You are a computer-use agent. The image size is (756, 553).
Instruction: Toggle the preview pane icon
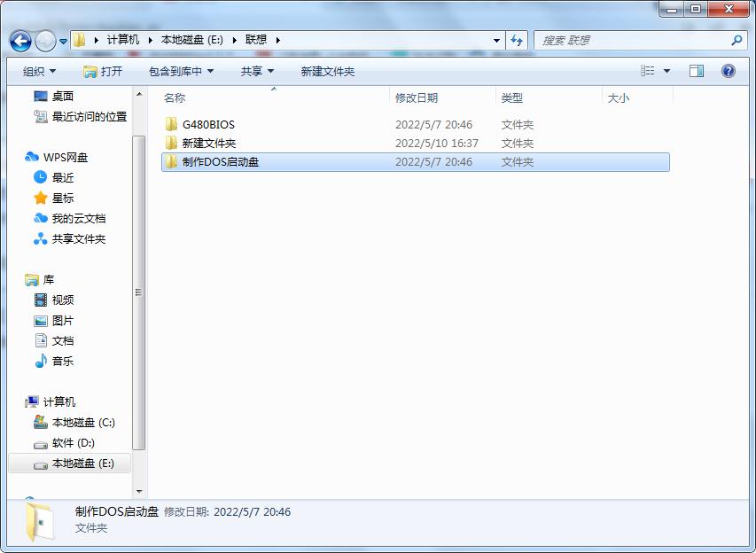click(697, 70)
